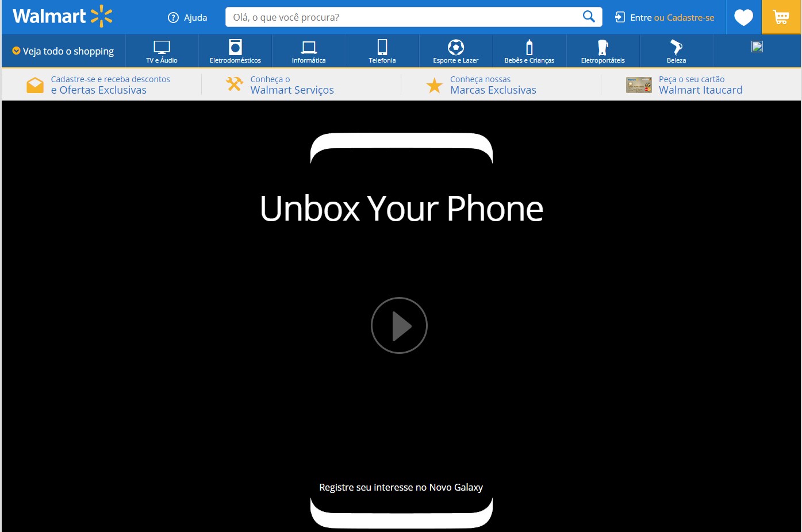Open Cadastre-se e receba Ofertas Exclusivas

[x=110, y=84]
